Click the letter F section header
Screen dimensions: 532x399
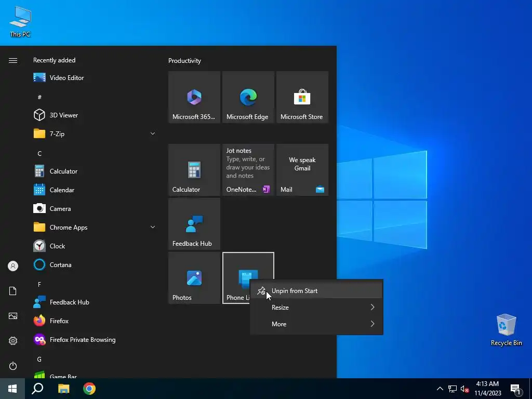(39, 284)
